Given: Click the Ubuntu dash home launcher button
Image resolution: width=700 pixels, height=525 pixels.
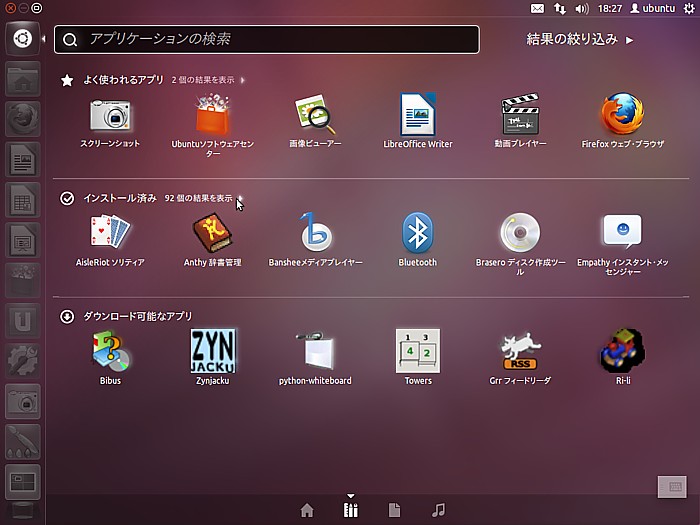Looking at the screenshot, I should point(23,39).
